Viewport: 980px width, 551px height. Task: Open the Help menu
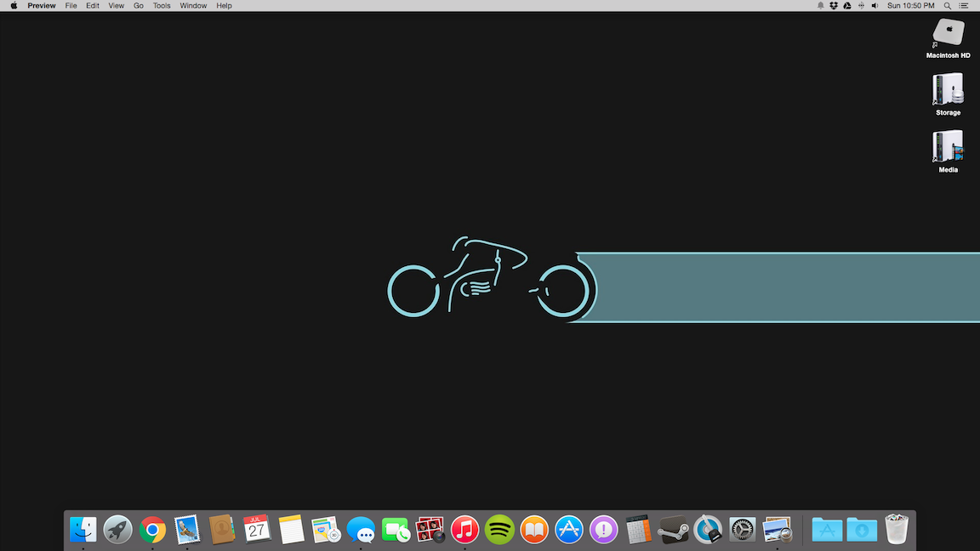224,6
